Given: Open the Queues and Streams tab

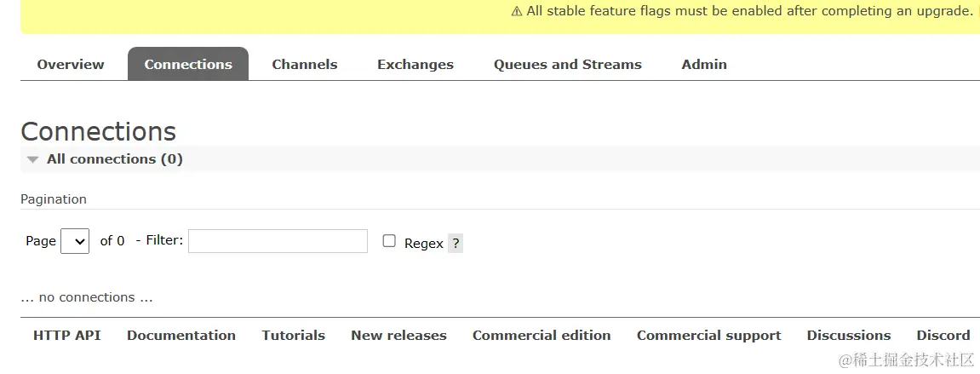Looking at the screenshot, I should [x=568, y=65].
